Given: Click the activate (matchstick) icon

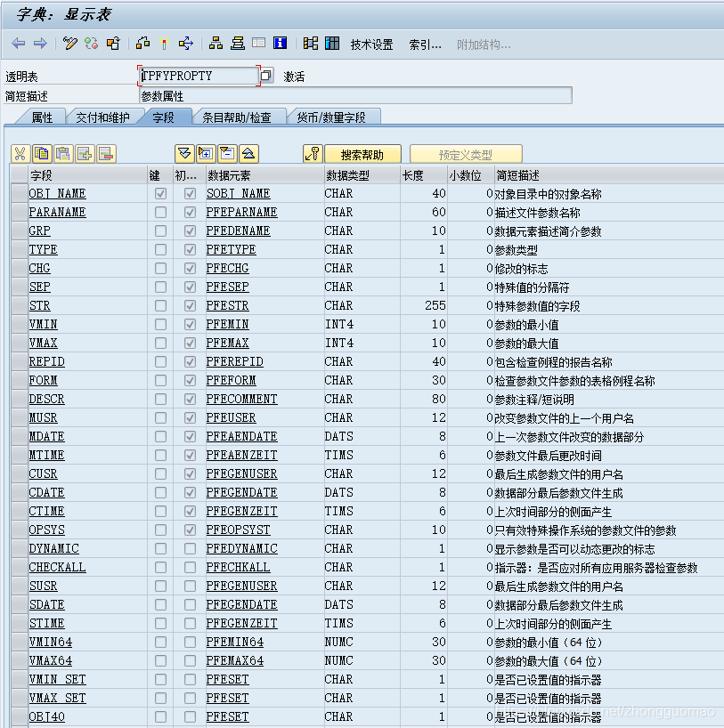Looking at the screenshot, I should [x=164, y=44].
